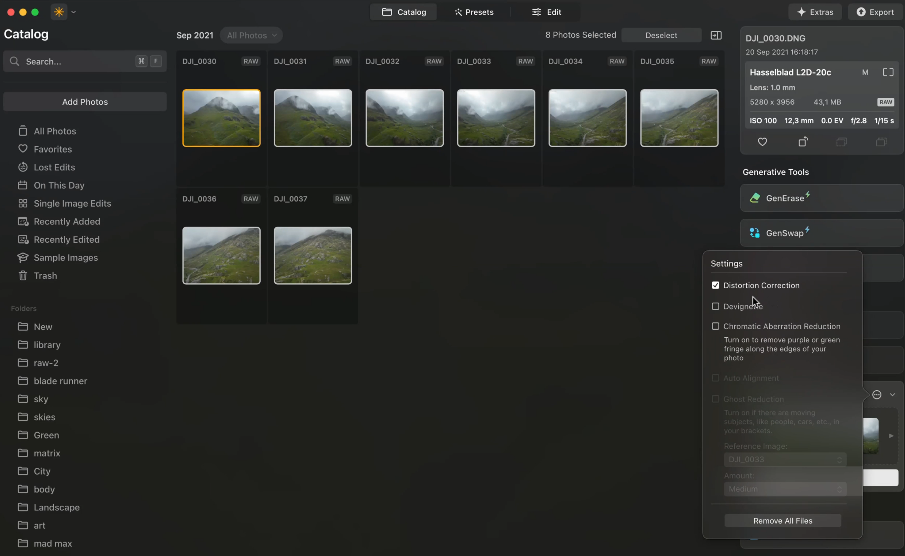The width and height of the screenshot is (905, 556).
Task: Uncheck Distortion Correction
Action: click(715, 286)
